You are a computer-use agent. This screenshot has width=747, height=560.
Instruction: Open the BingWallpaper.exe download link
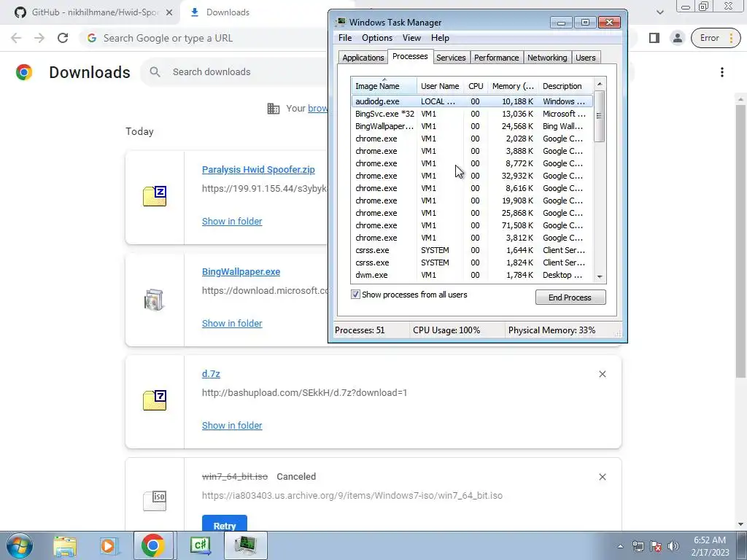(x=241, y=272)
